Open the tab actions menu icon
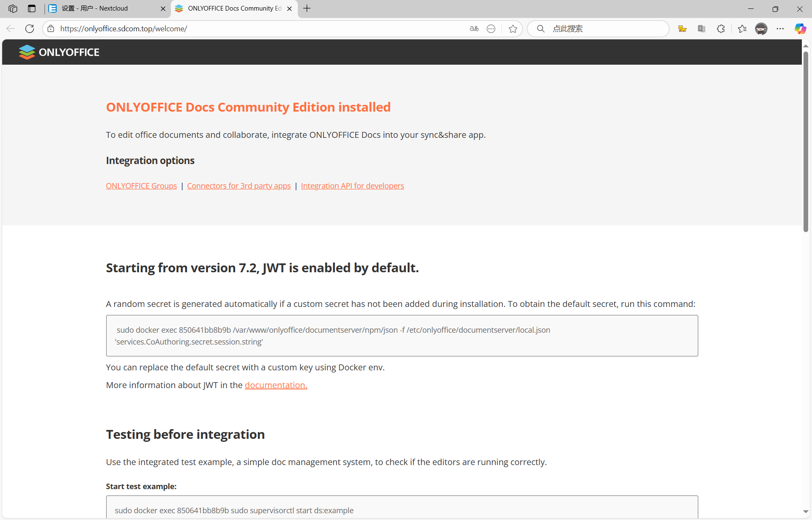This screenshot has width=812, height=520. tap(32, 8)
